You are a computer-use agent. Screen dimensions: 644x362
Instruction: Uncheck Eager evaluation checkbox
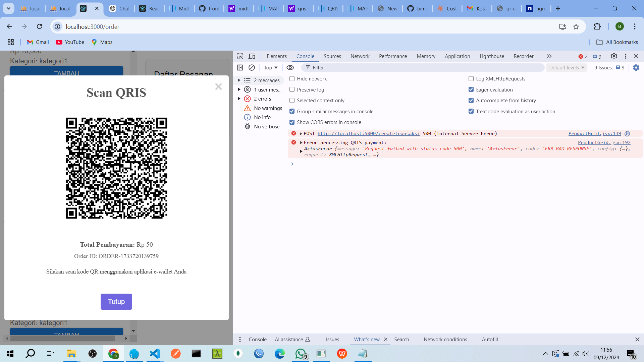(x=471, y=89)
